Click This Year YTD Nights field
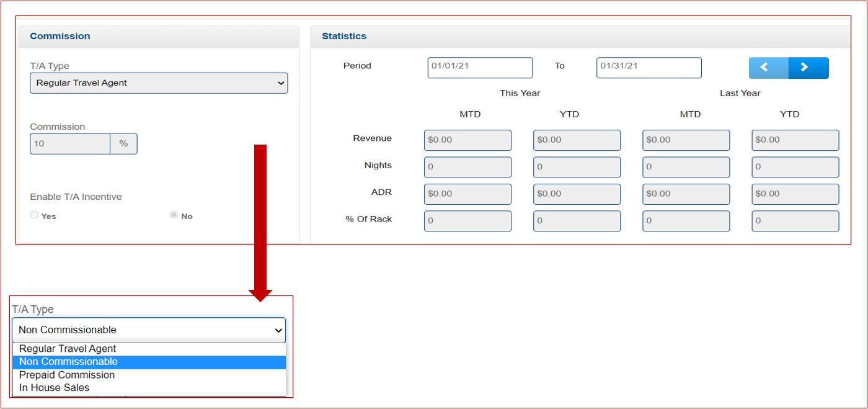The width and height of the screenshot is (868, 409). coord(577,167)
